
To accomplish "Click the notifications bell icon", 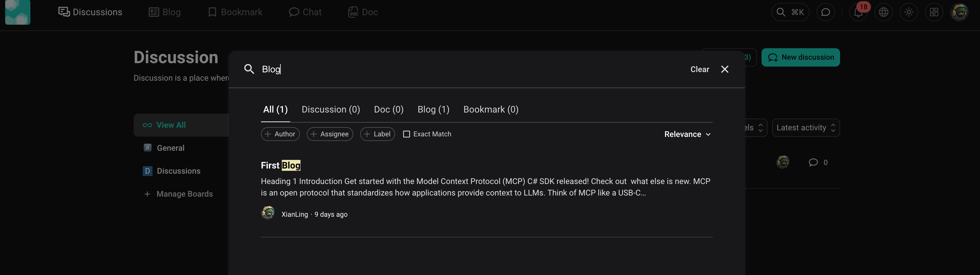I will pos(858,13).
